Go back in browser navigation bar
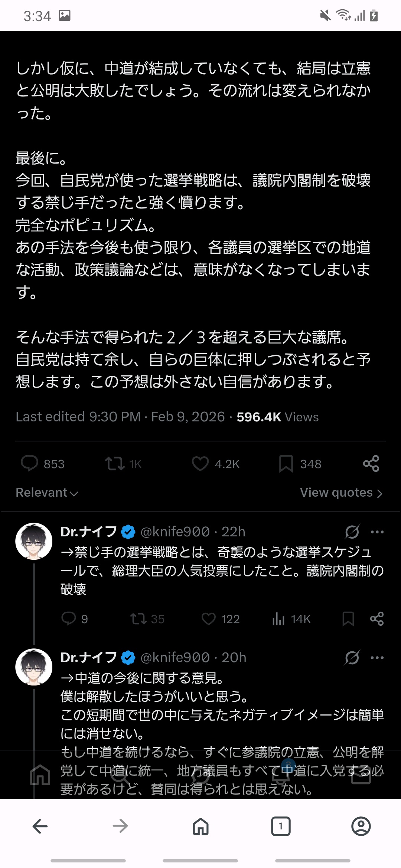Viewport: 401px width, 868px height. [x=40, y=826]
